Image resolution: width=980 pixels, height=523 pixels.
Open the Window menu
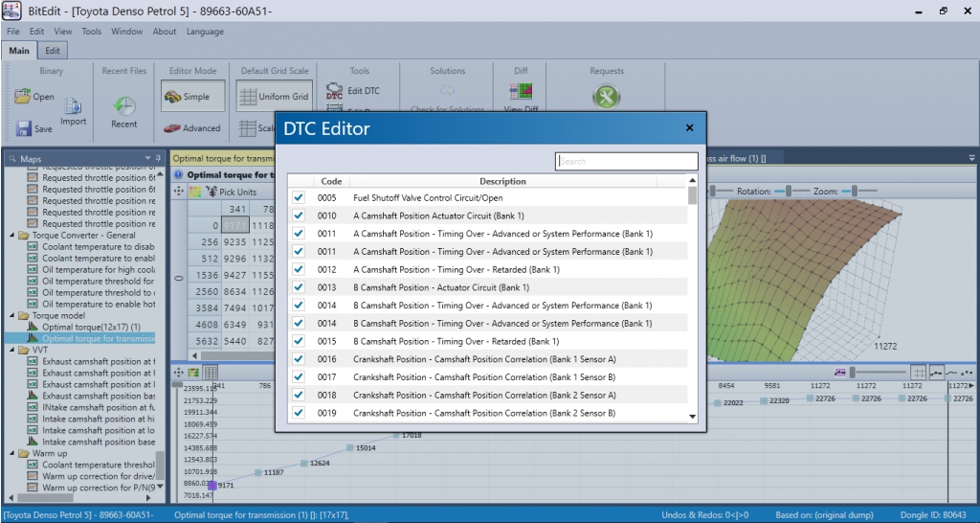pos(127,32)
